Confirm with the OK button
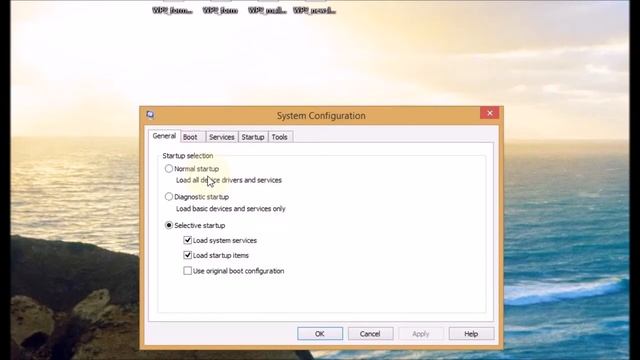This screenshot has width=640, height=360. (320, 333)
